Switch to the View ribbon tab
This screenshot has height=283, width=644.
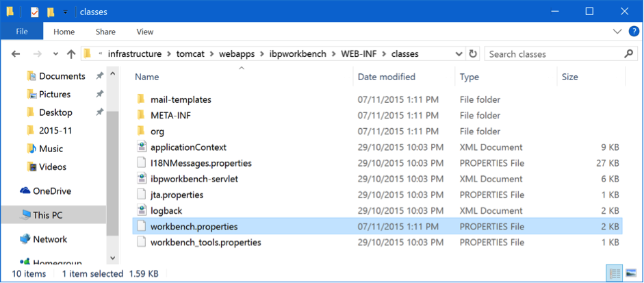[145, 32]
